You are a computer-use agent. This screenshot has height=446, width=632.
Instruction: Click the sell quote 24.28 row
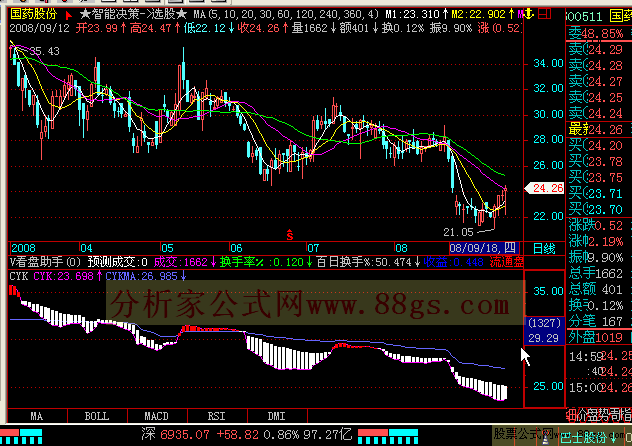pyautogui.click(x=599, y=65)
